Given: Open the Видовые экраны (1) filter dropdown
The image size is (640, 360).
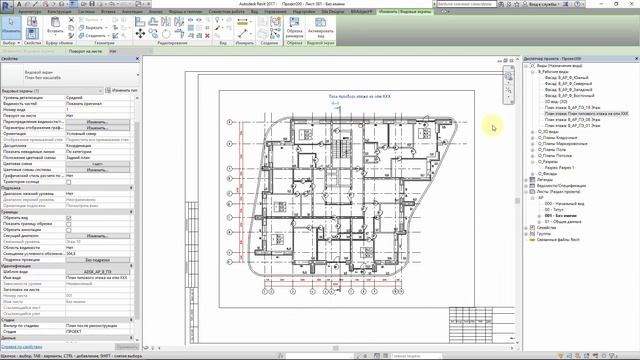Looking at the screenshot, I should (52, 91).
